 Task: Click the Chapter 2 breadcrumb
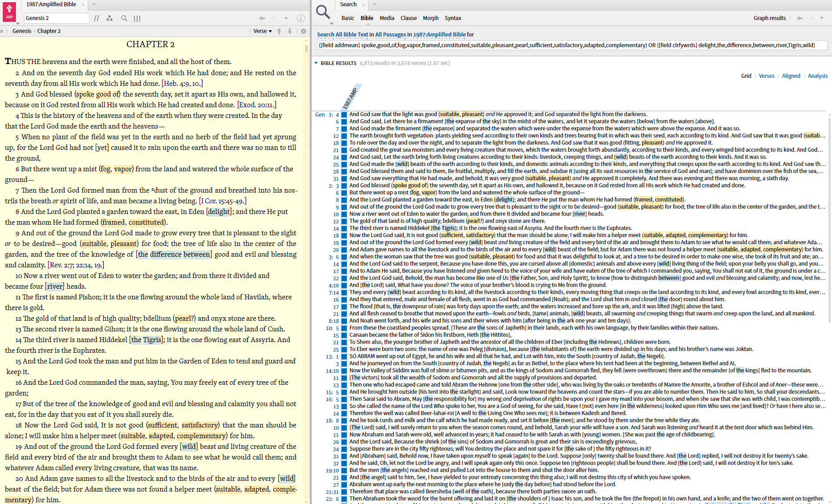tap(49, 31)
